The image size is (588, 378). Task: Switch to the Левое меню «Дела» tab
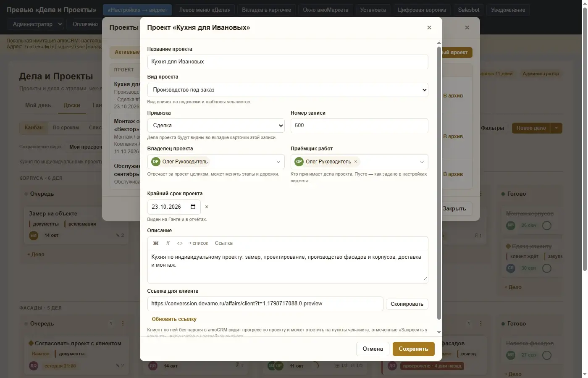tap(205, 10)
